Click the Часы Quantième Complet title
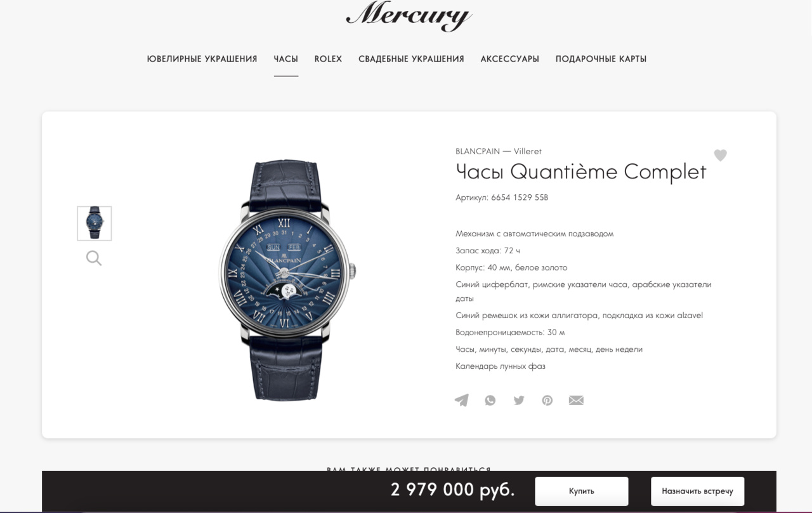The image size is (812, 513). click(x=581, y=172)
